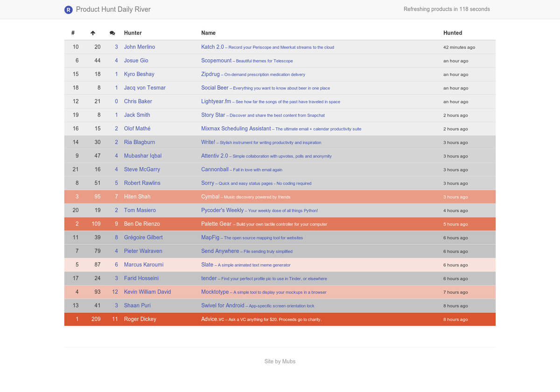The width and height of the screenshot is (560, 392).
Task: Open hunter Kyro Beshay's profile
Action: click(139, 74)
